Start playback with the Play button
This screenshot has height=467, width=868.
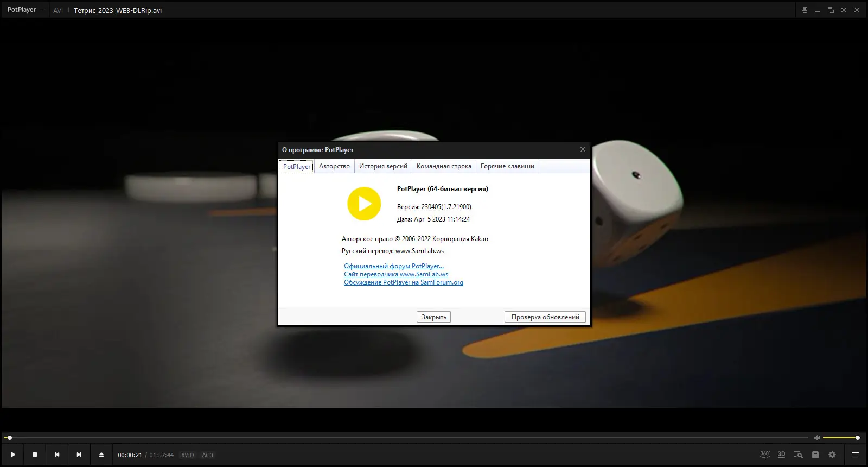tap(12, 455)
